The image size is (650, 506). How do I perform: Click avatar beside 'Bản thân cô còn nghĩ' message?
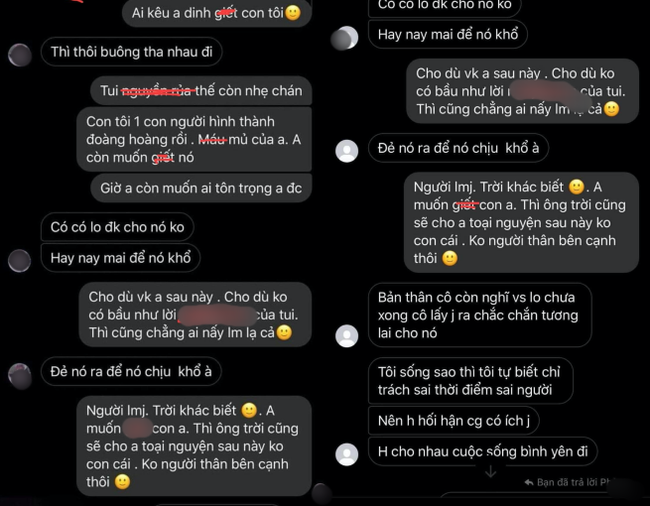(347, 336)
